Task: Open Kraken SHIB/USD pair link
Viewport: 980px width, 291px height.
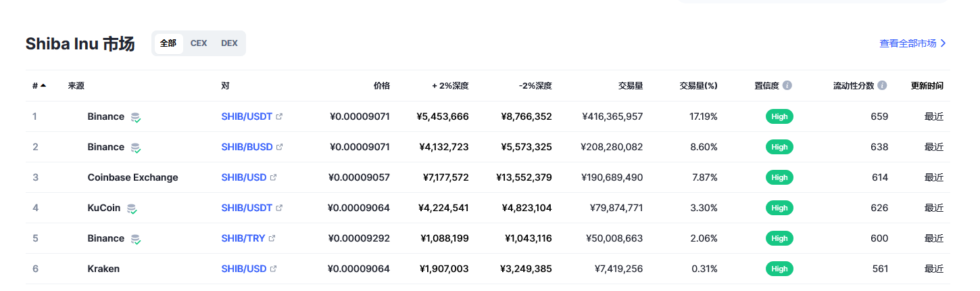Action: 244,269
